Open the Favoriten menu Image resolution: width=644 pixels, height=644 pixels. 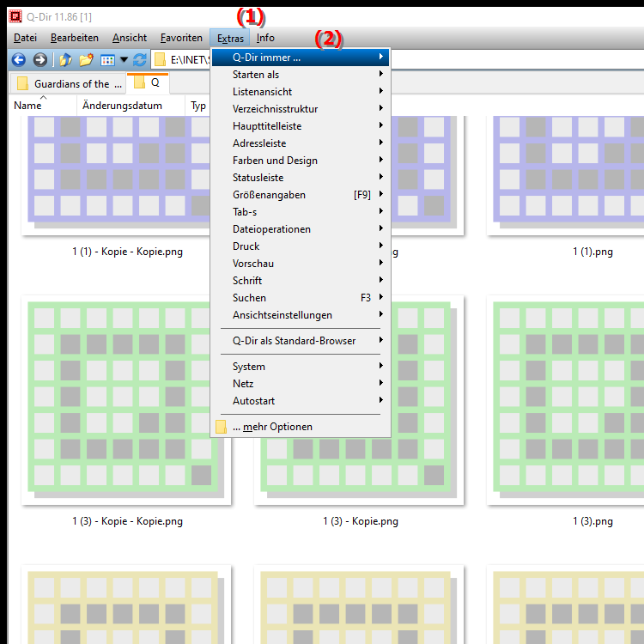tap(181, 38)
